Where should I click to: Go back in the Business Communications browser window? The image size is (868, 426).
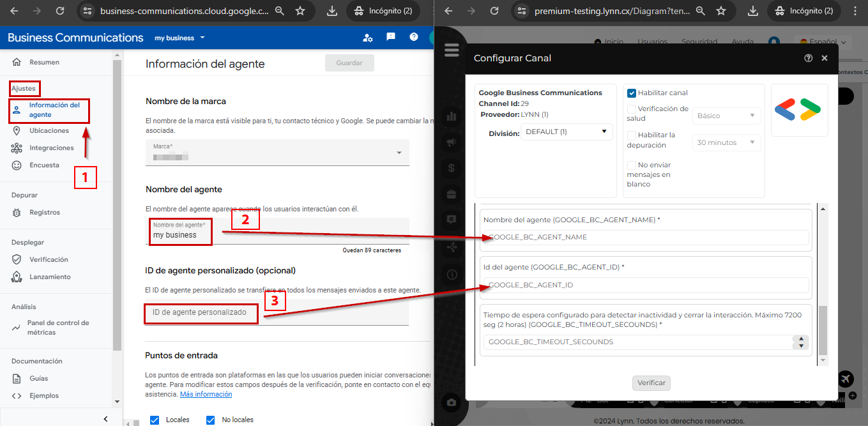point(14,11)
